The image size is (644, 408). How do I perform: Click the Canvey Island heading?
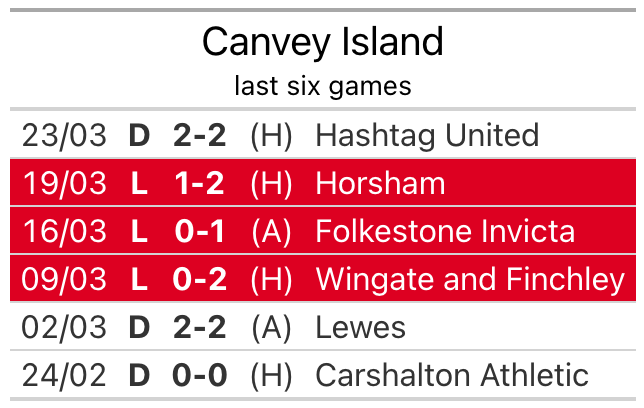tap(322, 42)
